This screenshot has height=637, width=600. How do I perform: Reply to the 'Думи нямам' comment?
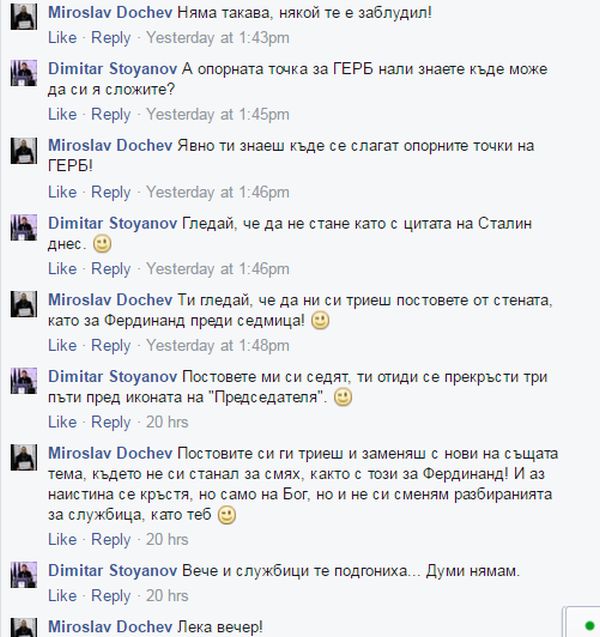click(x=110, y=596)
